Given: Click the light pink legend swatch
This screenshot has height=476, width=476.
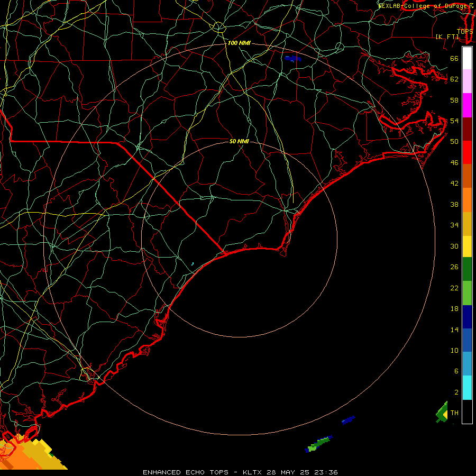Looking at the screenshot, I should (467, 81).
